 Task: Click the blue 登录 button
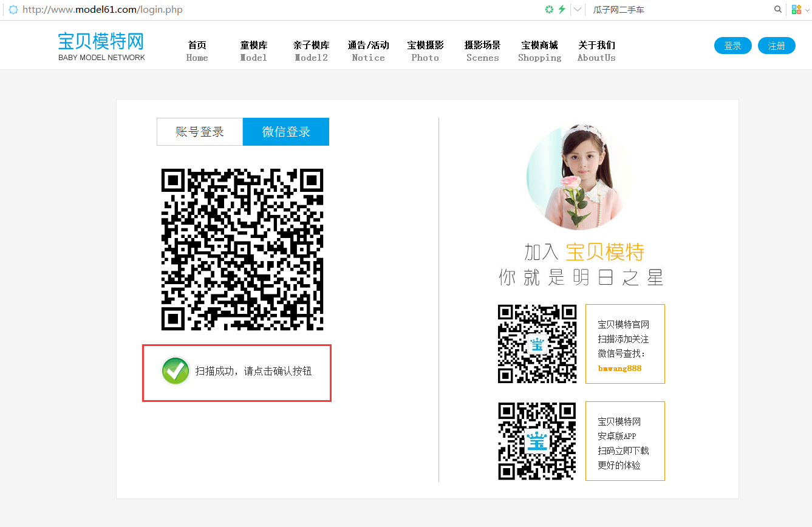tap(733, 46)
